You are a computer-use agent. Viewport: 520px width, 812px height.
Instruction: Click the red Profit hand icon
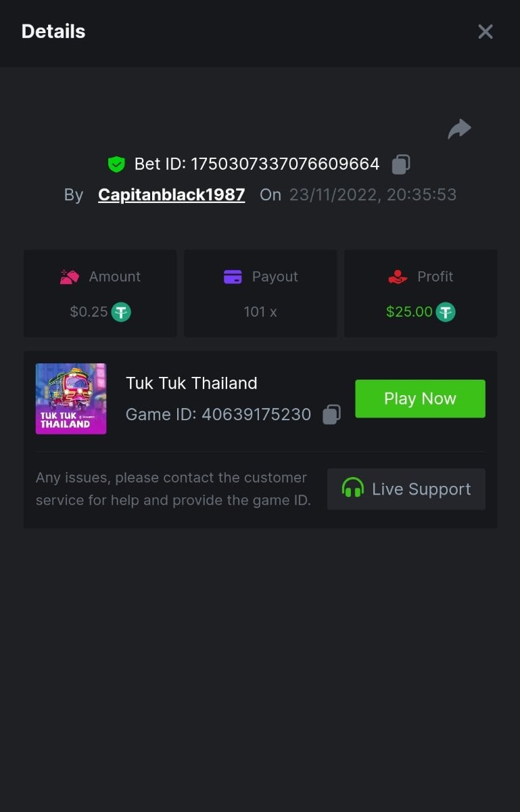(398, 277)
